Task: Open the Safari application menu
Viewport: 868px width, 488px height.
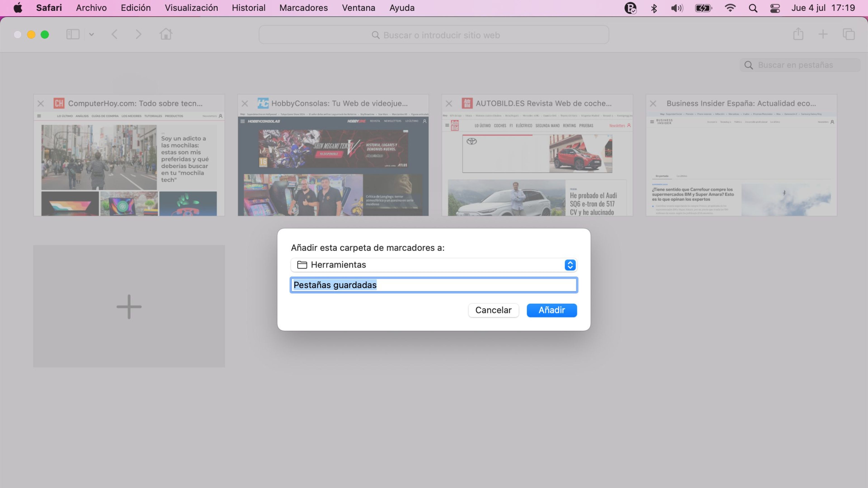Action: click(x=49, y=8)
